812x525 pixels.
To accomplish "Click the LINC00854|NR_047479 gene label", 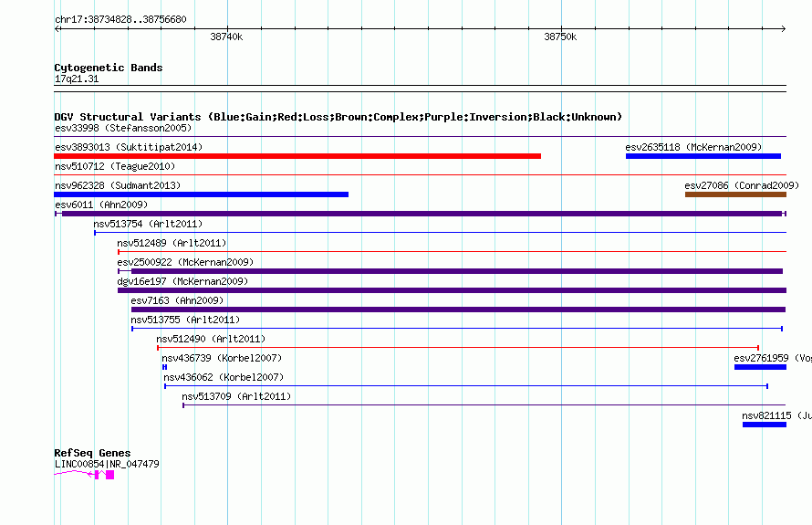I will point(107,464).
